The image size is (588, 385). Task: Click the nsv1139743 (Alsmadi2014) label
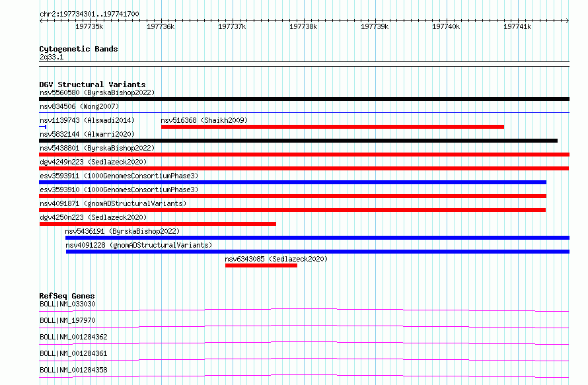(87, 120)
